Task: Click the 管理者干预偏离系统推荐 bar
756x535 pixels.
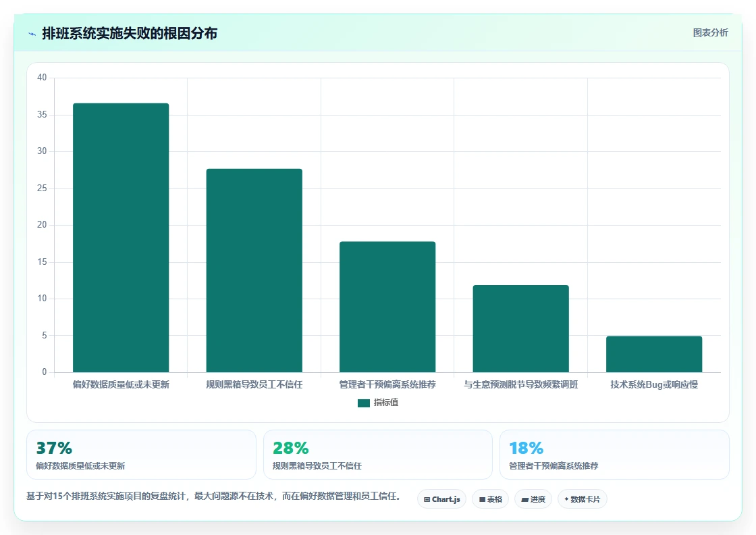Action: pos(387,307)
